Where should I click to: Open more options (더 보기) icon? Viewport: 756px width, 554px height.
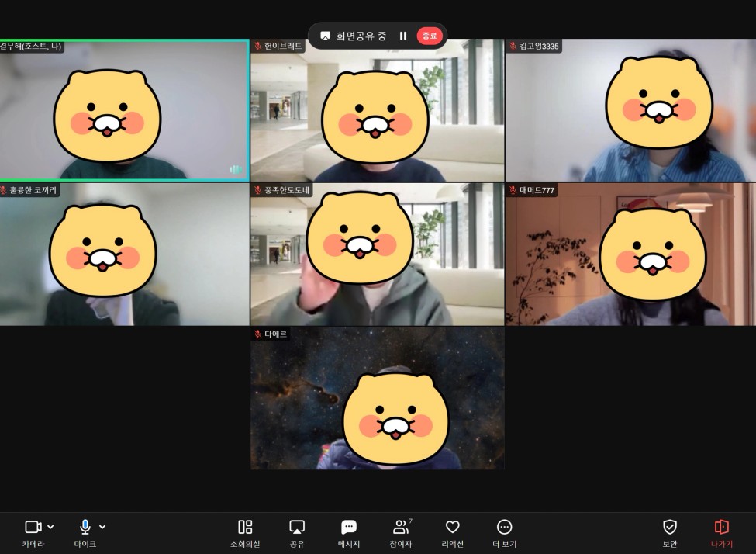(x=504, y=527)
